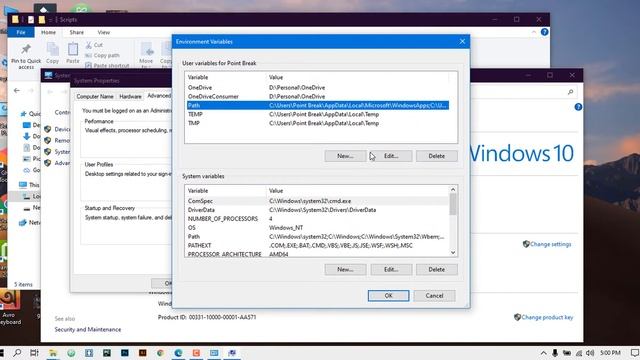
Task: Open Task View on the taskbar
Action: 34,353
